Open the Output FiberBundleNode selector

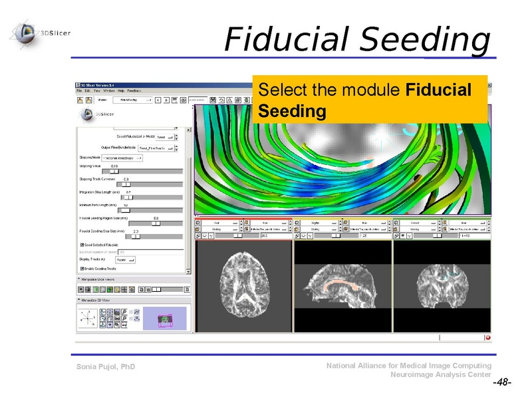pos(156,148)
